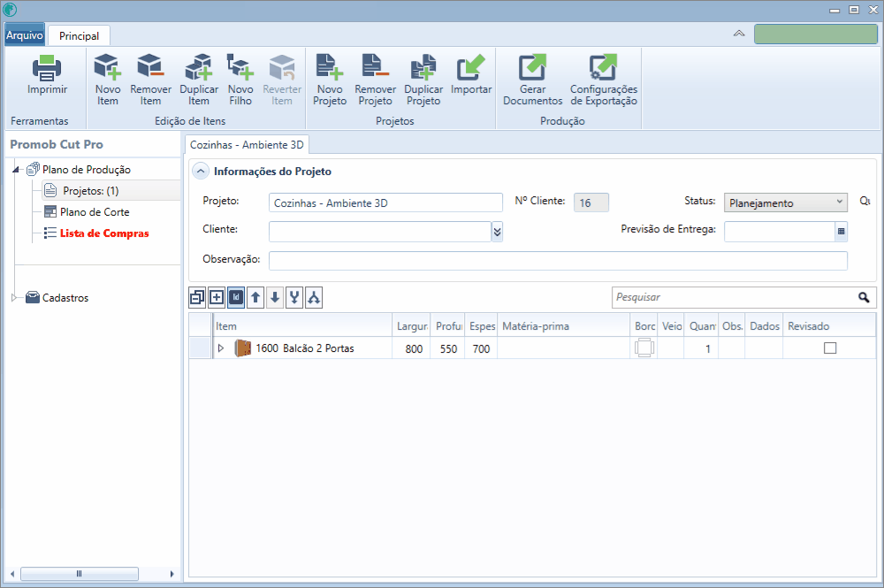This screenshot has height=588, width=884.
Task: Collapse the Informações do Projeto section
Action: coord(200,171)
